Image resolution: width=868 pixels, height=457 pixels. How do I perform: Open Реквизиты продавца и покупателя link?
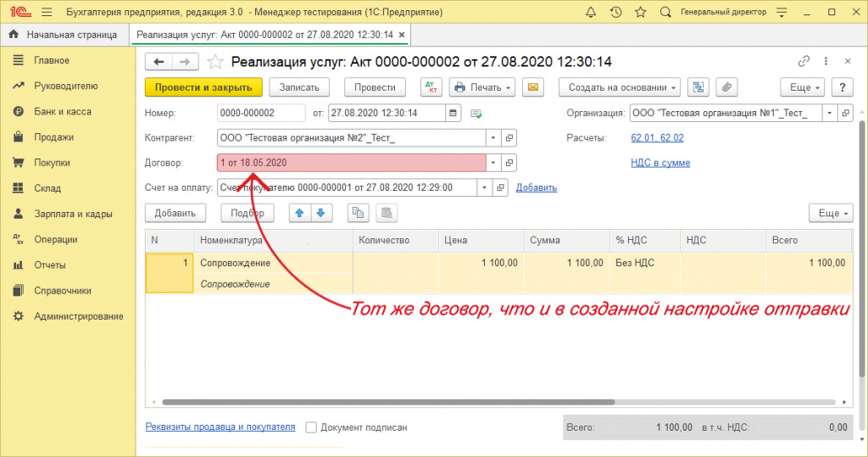220,426
